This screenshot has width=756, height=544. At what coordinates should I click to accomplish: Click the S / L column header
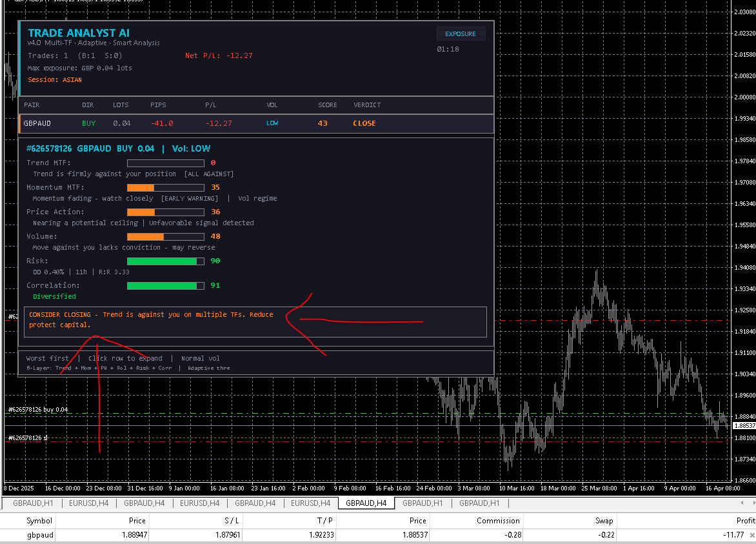(232, 520)
